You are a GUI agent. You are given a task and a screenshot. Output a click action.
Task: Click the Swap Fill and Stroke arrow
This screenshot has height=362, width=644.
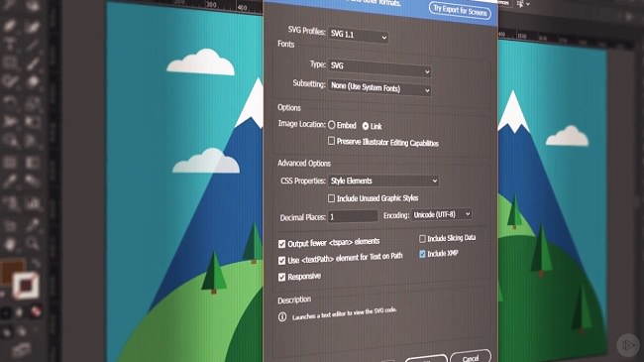[x=35, y=263]
